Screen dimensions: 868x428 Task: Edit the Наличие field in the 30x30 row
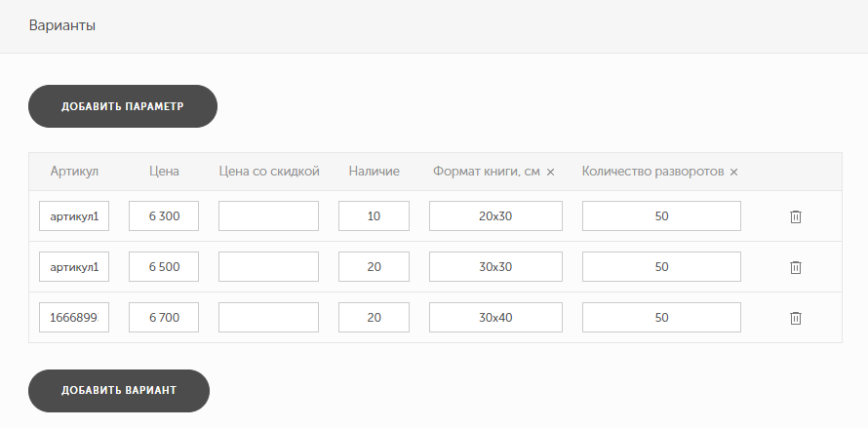click(375, 267)
